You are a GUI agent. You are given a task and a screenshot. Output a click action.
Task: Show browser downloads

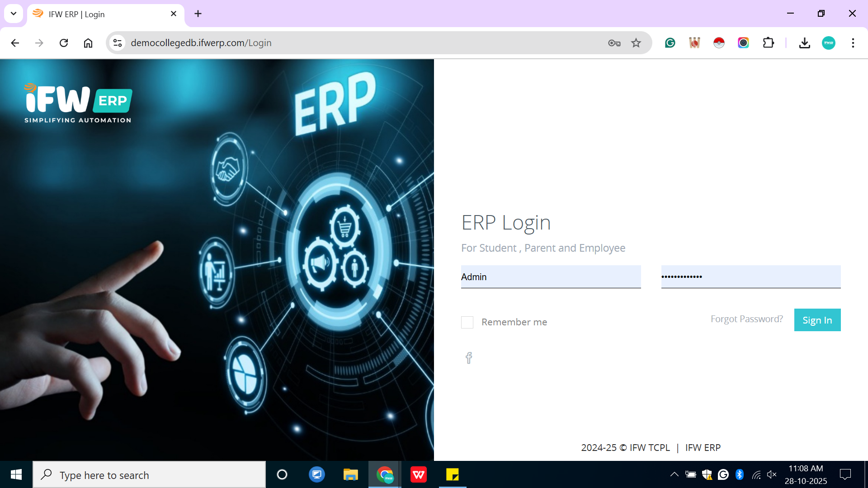804,43
